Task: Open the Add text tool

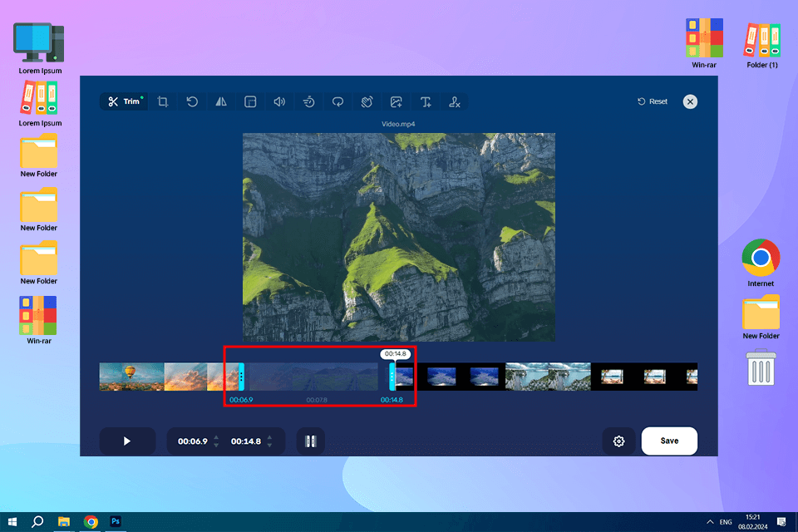Action: point(426,101)
